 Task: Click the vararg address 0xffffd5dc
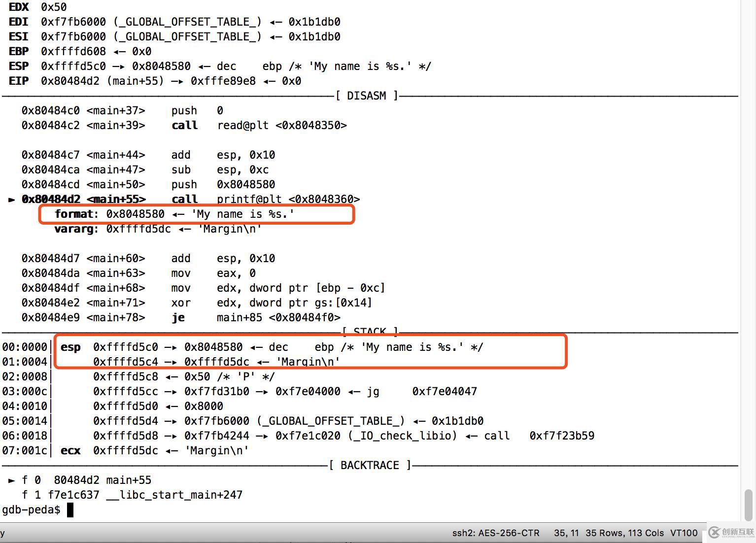click(x=138, y=229)
